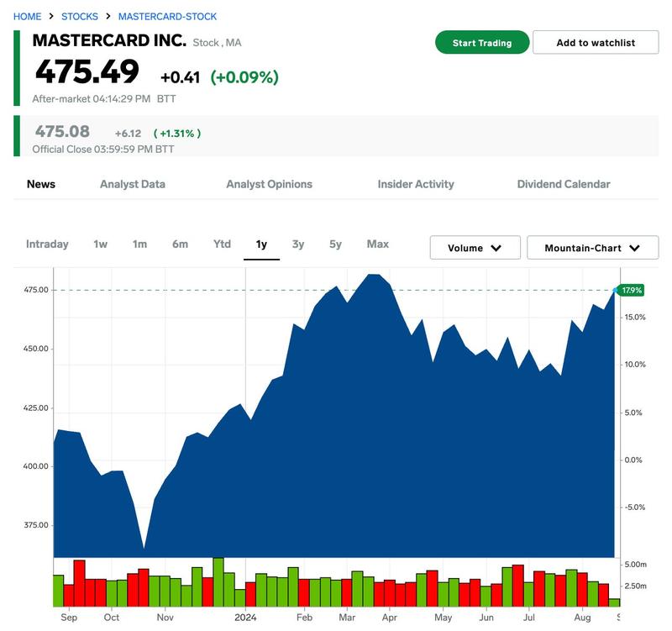This screenshot has width=672, height=631.
Task: Select the 1w chart range
Action: click(100, 244)
